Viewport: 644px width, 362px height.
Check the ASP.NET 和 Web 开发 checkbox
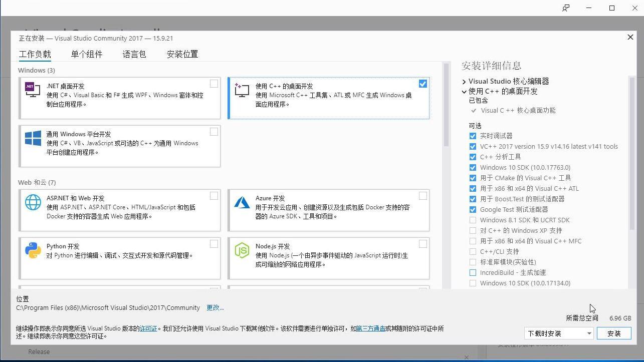214,196
